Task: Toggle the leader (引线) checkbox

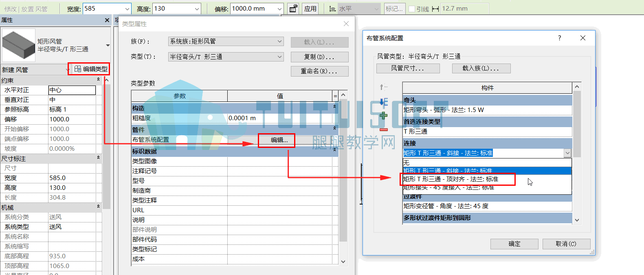Action: [x=411, y=9]
